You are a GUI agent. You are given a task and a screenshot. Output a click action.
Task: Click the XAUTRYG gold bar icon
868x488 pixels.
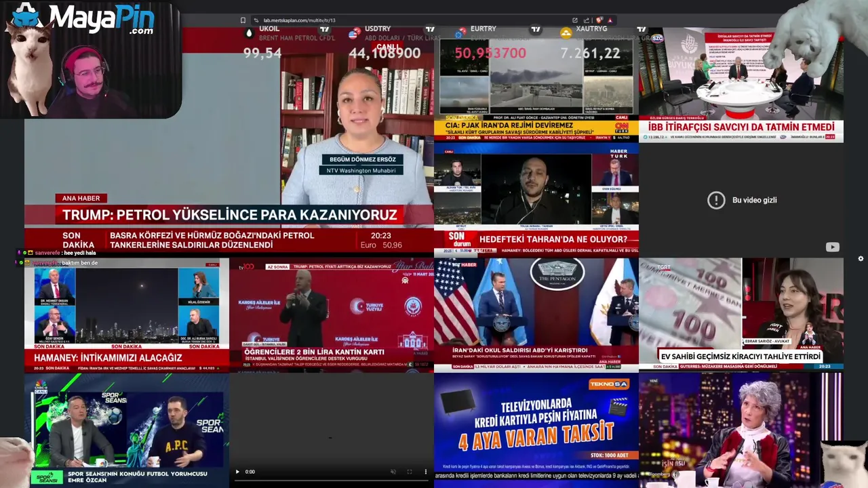click(566, 33)
